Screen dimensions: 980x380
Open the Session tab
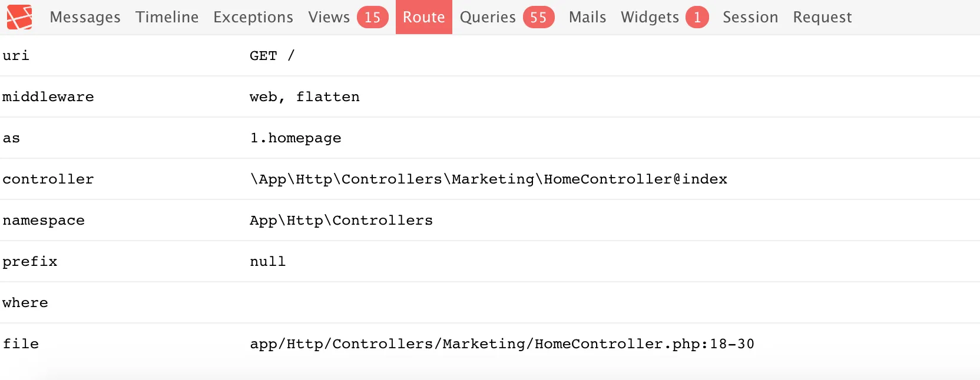(x=750, y=17)
